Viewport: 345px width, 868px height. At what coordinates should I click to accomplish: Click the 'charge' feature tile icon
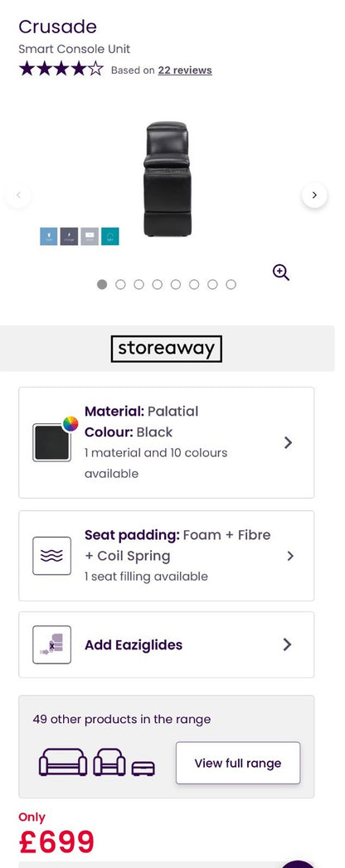(70, 236)
